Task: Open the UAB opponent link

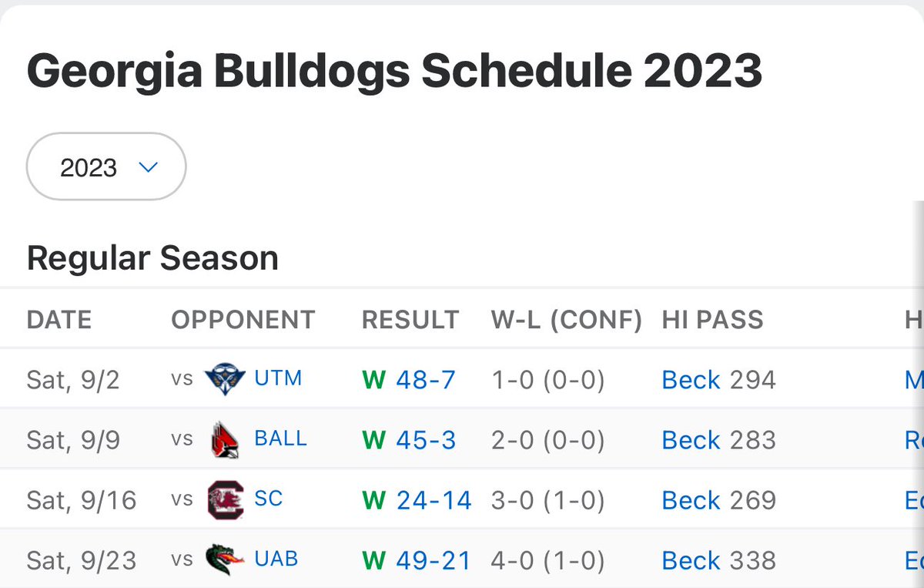Action: [276, 559]
